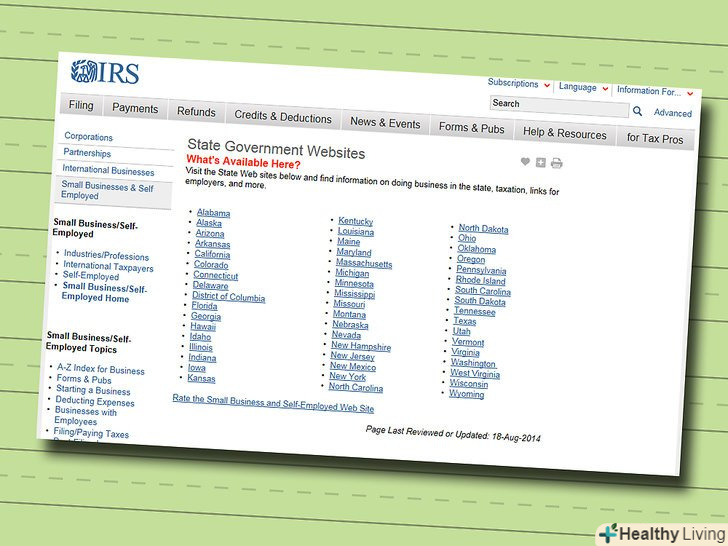
Task: Click the heart favorite icon
Action: point(525,161)
